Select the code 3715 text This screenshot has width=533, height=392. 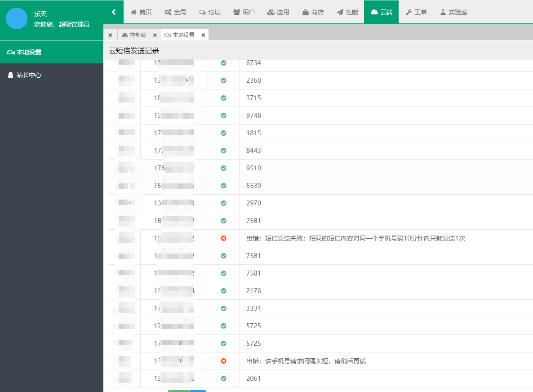click(253, 98)
